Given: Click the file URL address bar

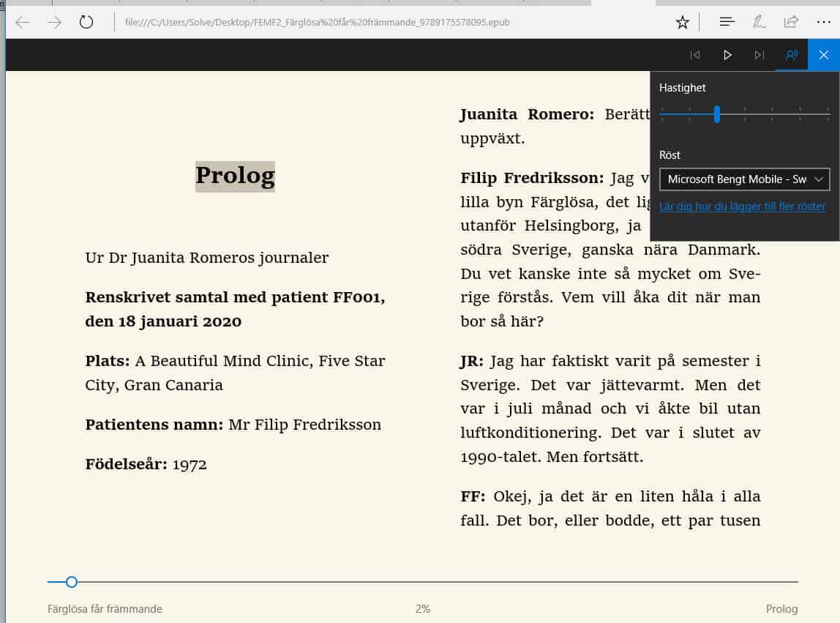Looking at the screenshot, I should tap(317, 23).
